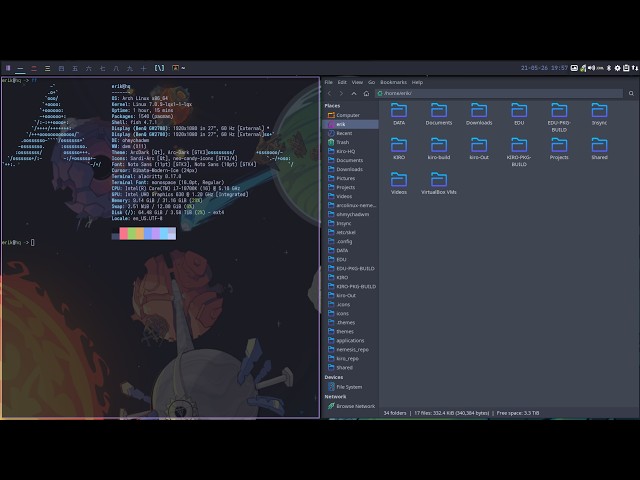Open Browse Network under Network
This screenshot has height=480, width=640.
351,406
